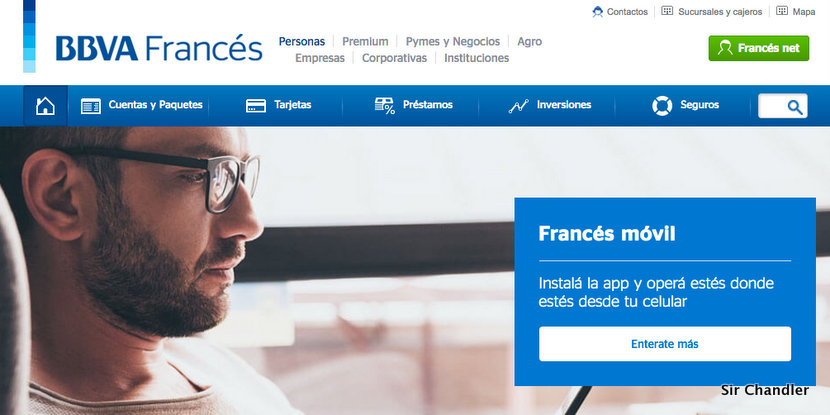Click the Cuentas y Paquetes icon
This screenshot has height=415, width=830.
(x=91, y=106)
